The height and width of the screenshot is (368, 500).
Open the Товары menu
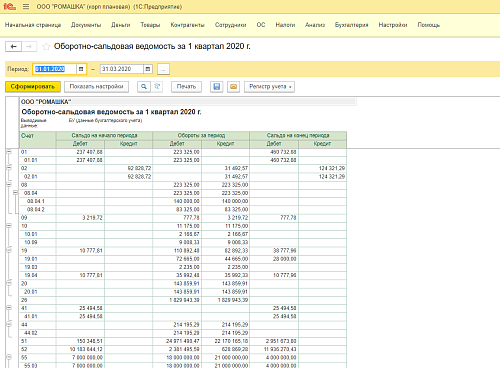(x=150, y=25)
